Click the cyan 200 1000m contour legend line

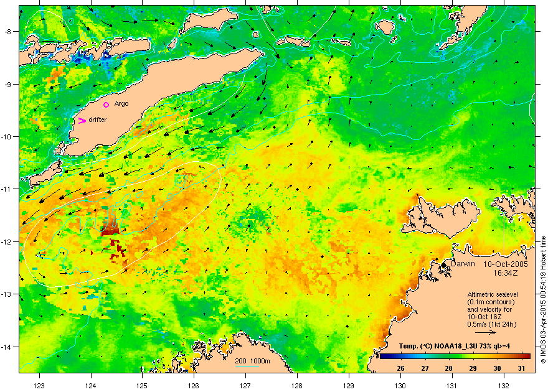pyautogui.click(x=247, y=366)
